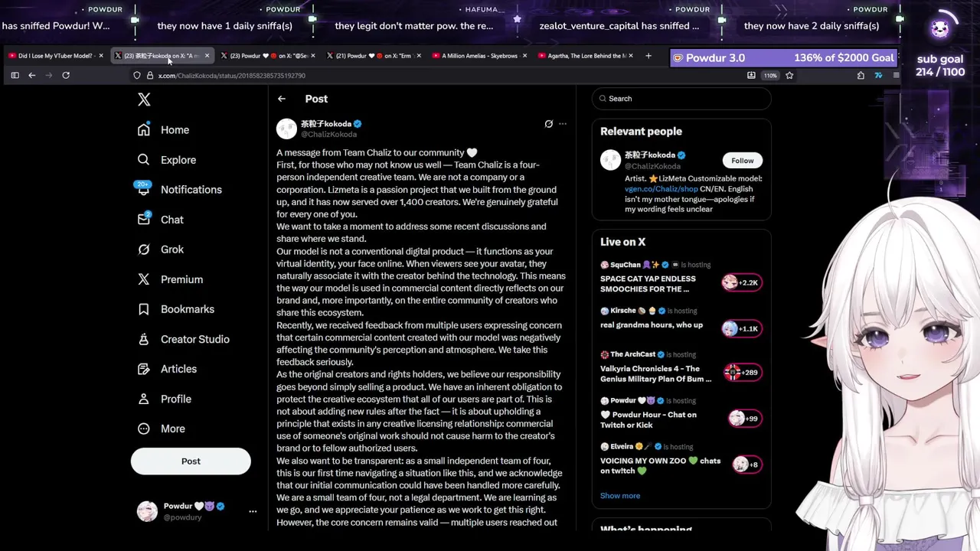
Task: Click the back arrow next to Post
Action: pos(282,99)
